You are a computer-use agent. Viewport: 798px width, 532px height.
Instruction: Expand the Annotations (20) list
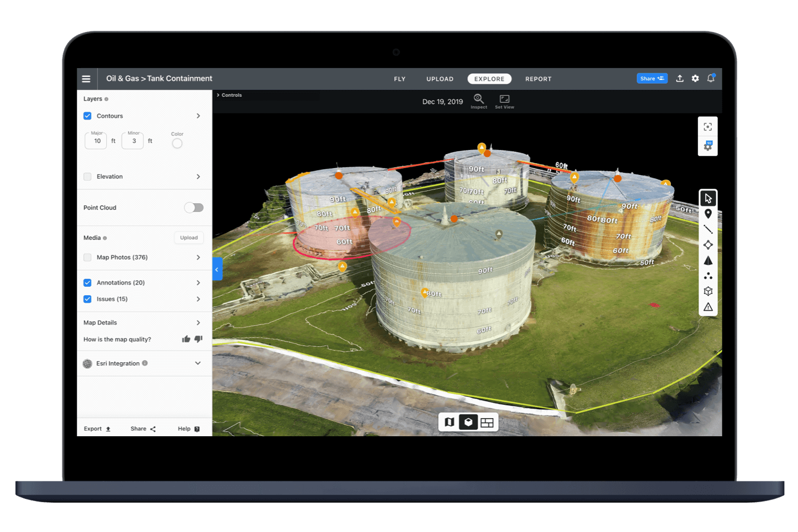pyautogui.click(x=197, y=282)
